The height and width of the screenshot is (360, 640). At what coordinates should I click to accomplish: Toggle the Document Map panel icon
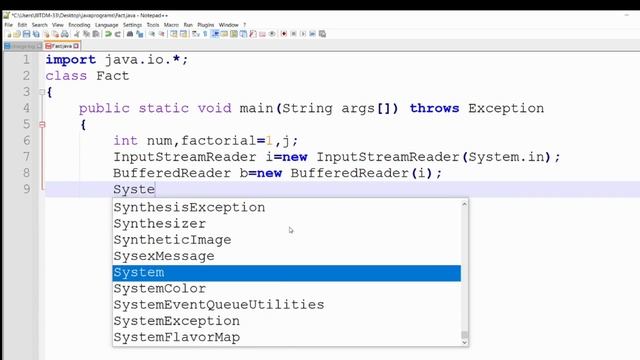tap(234, 34)
